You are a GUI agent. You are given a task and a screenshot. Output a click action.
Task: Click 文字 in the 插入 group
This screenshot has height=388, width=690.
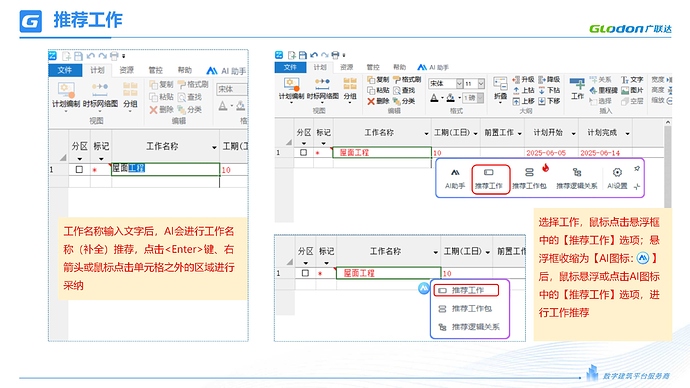click(632, 80)
